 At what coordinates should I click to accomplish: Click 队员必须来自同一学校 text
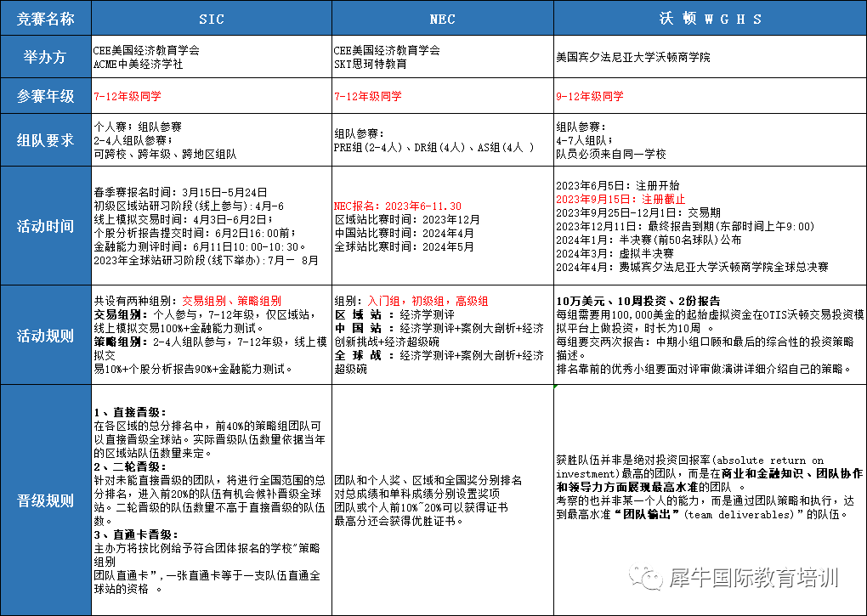coord(611,154)
